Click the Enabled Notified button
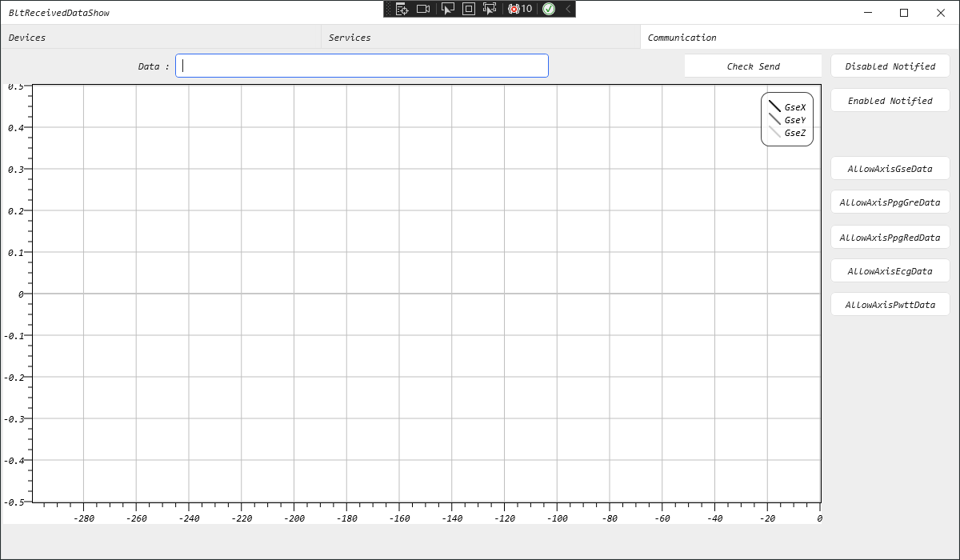 890,101
